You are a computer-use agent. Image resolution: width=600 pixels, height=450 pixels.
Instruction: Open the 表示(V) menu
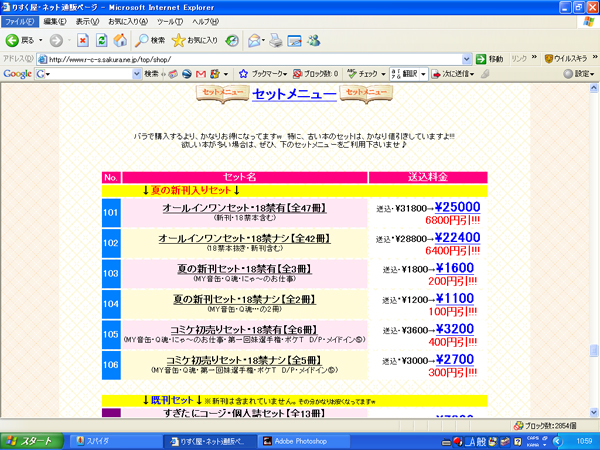click(88, 22)
